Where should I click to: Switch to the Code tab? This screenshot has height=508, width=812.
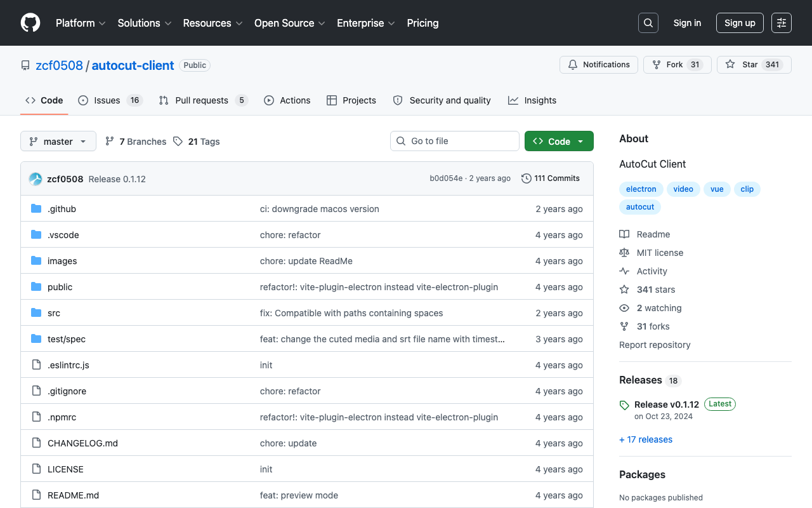[44, 100]
